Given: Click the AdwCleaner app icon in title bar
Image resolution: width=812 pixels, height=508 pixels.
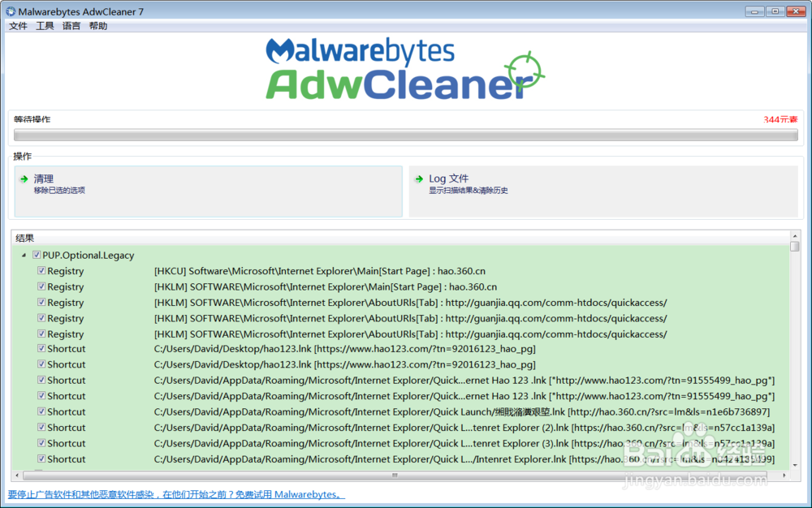Looking at the screenshot, I should (x=11, y=11).
